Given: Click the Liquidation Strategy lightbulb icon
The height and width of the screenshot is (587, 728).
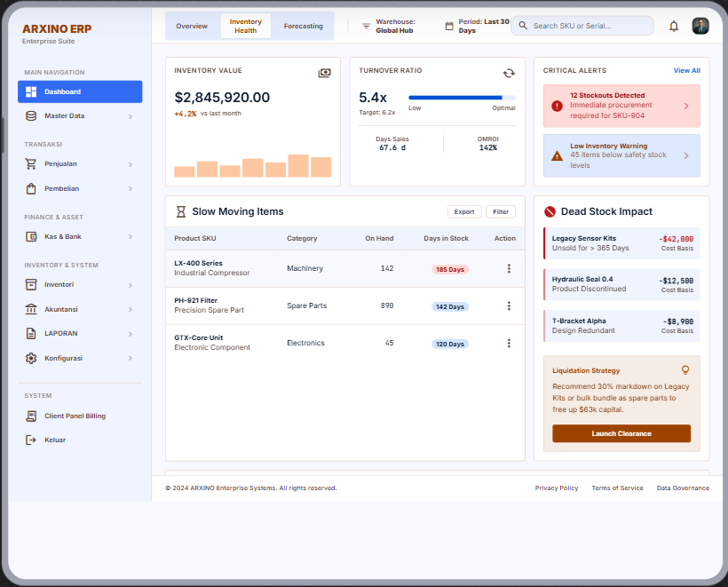Looking at the screenshot, I should coord(685,370).
